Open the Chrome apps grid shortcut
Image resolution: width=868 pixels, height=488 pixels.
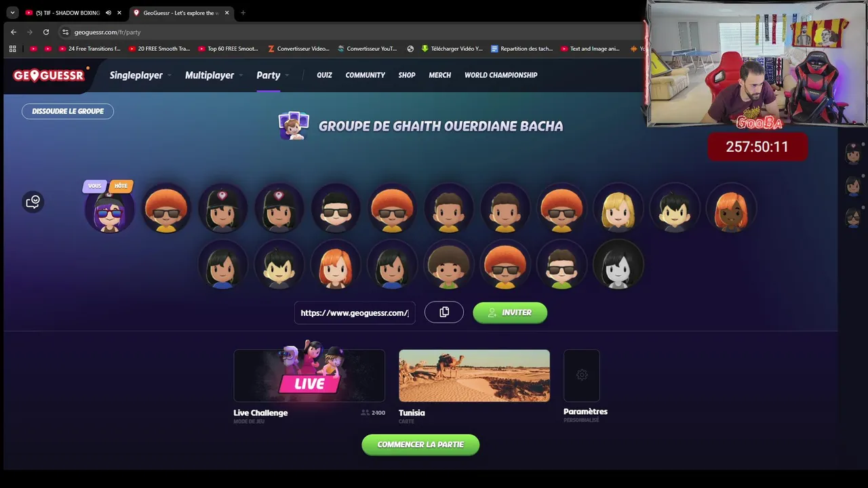point(12,49)
